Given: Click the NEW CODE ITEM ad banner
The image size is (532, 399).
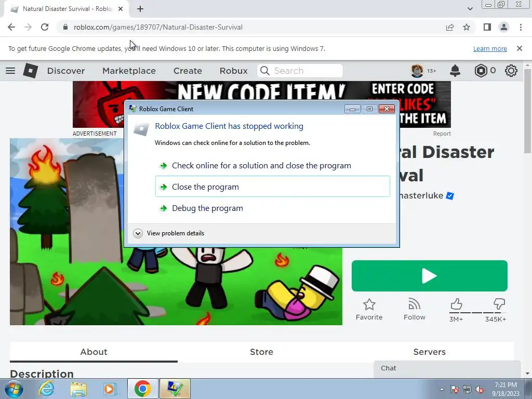Looking at the screenshot, I should [262, 104].
